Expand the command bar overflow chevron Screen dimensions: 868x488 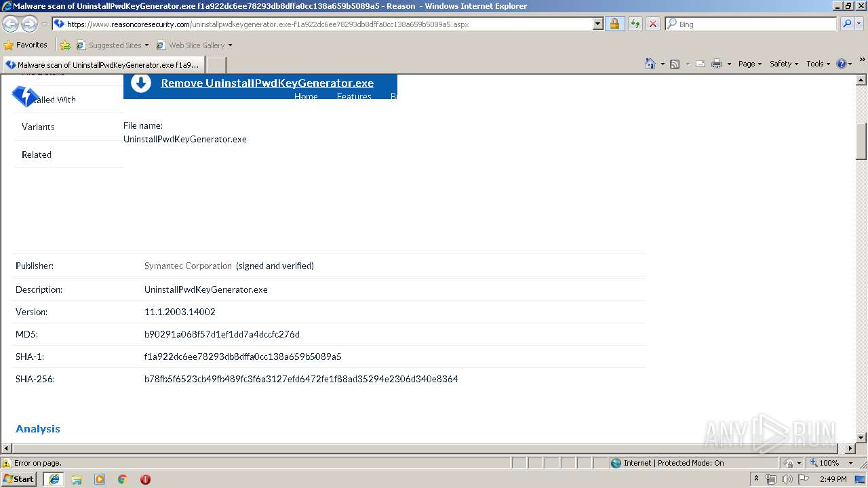(863, 60)
